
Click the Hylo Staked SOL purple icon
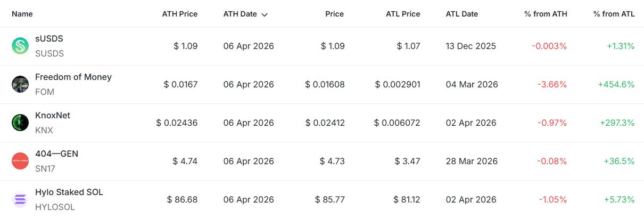[x=20, y=199]
